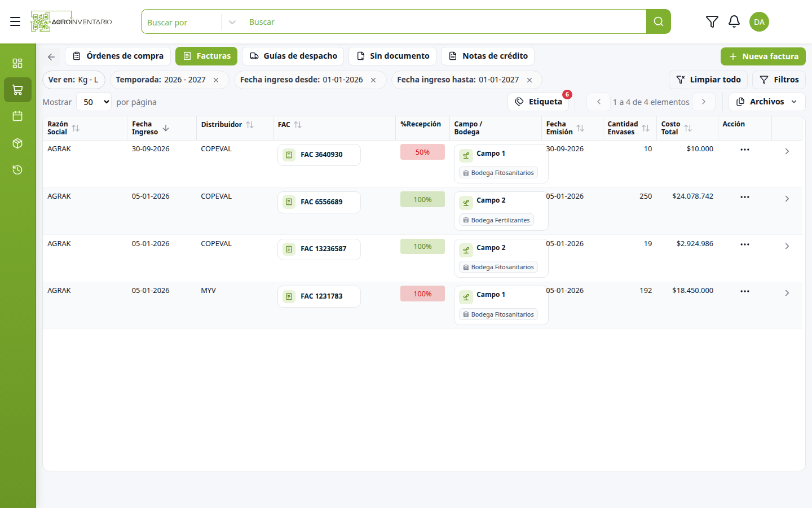Screen dimensions: 812x508
Task: Open the Buscar por dropdown
Action: pos(190,22)
